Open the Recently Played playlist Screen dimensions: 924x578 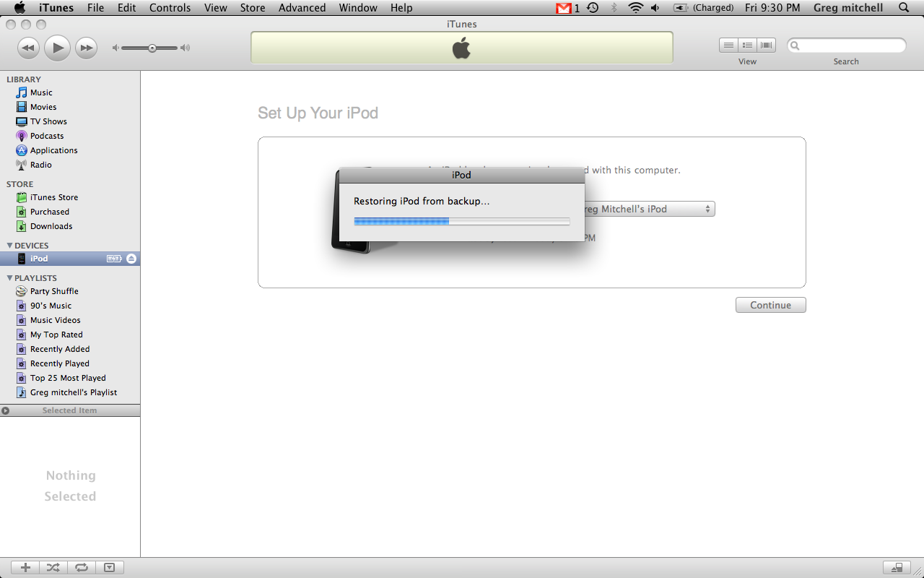[x=60, y=363]
